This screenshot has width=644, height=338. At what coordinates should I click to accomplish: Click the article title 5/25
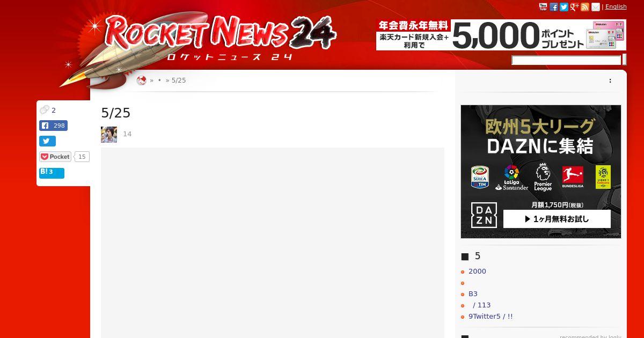click(x=116, y=113)
